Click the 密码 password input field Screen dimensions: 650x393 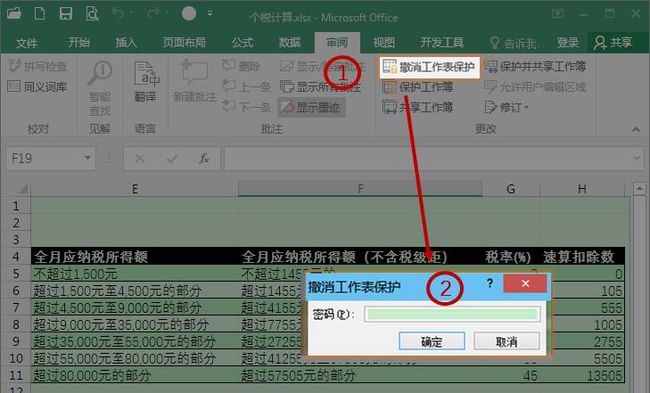452,314
